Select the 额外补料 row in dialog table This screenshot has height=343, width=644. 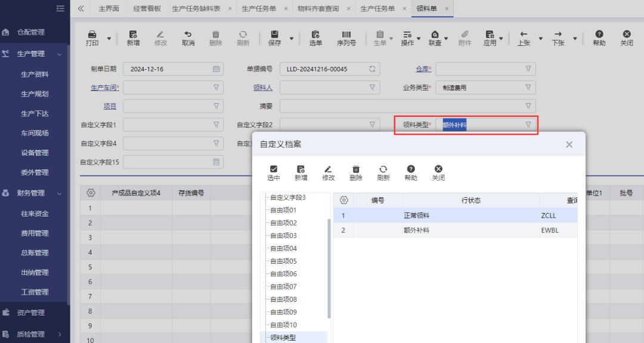point(455,230)
